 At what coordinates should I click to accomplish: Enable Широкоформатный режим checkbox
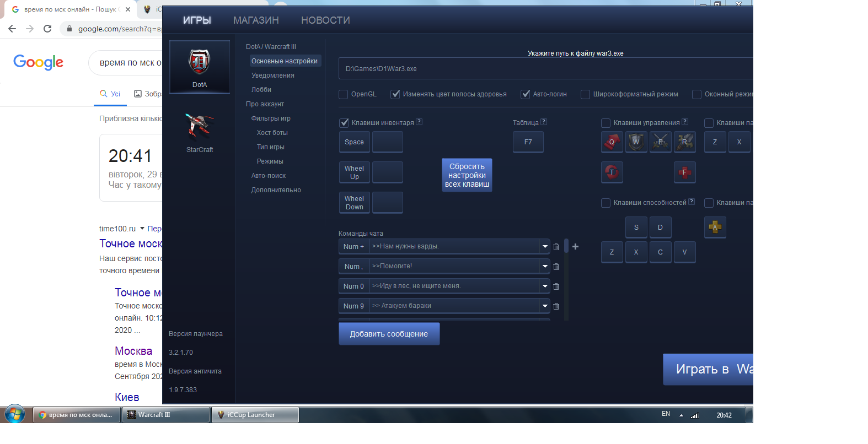pyautogui.click(x=586, y=94)
